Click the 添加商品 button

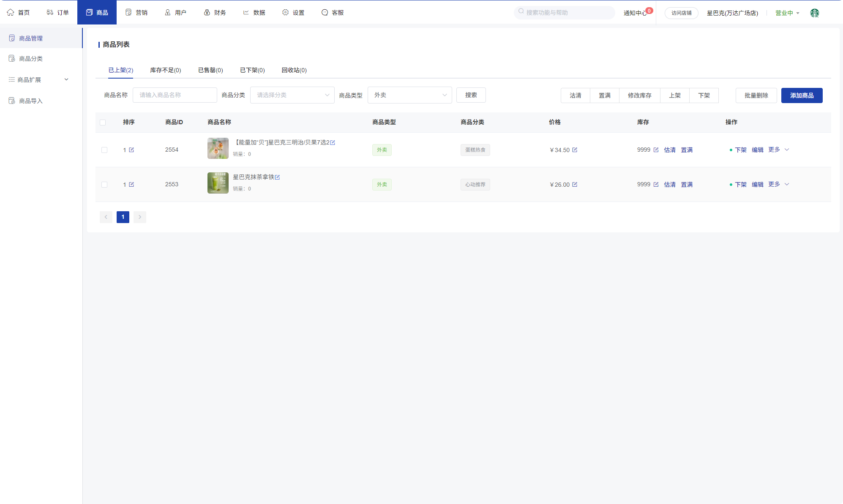801,95
